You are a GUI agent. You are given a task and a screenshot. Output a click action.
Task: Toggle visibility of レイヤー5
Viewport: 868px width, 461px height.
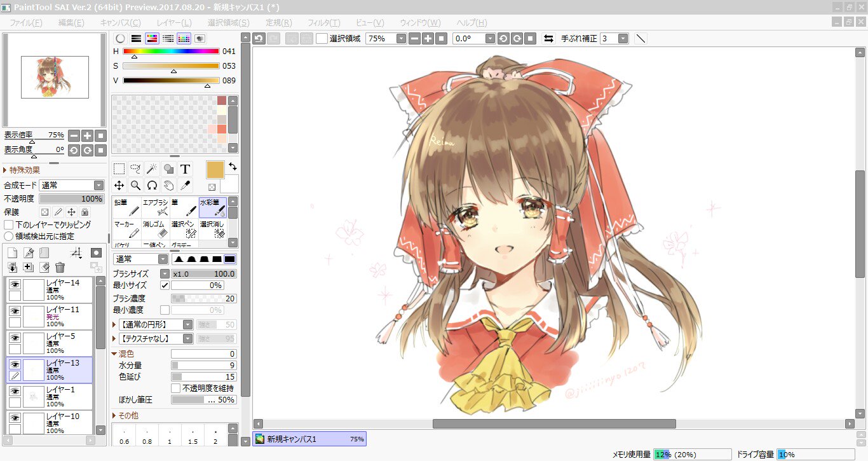(x=15, y=338)
